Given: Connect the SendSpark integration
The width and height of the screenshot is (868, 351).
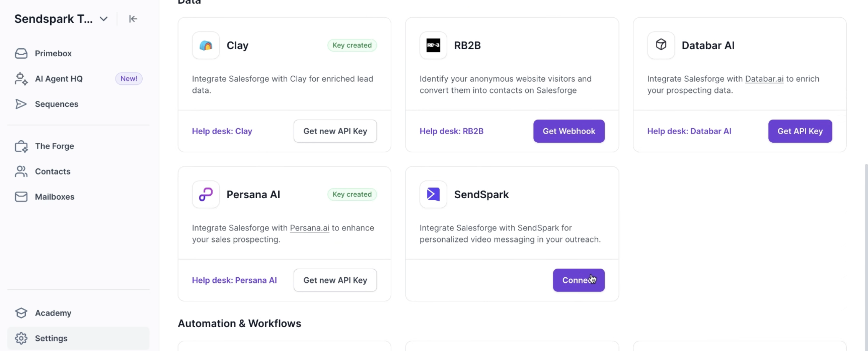Looking at the screenshot, I should pyautogui.click(x=579, y=280).
